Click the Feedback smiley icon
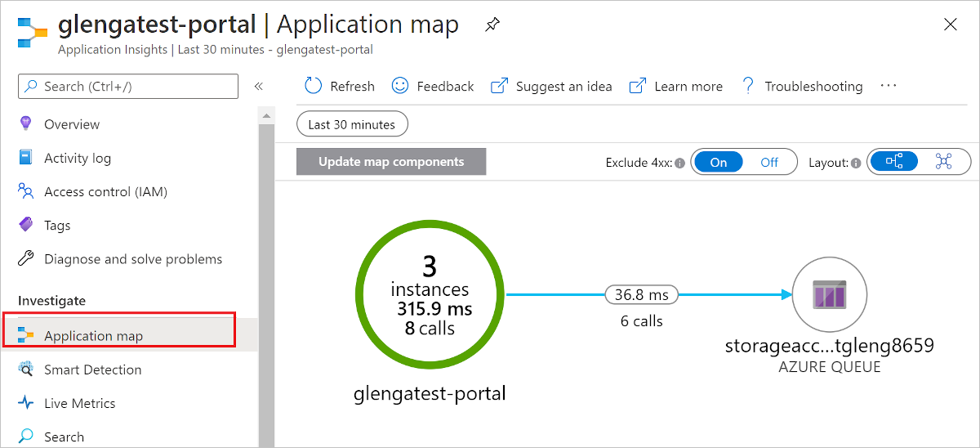 tap(400, 86)
